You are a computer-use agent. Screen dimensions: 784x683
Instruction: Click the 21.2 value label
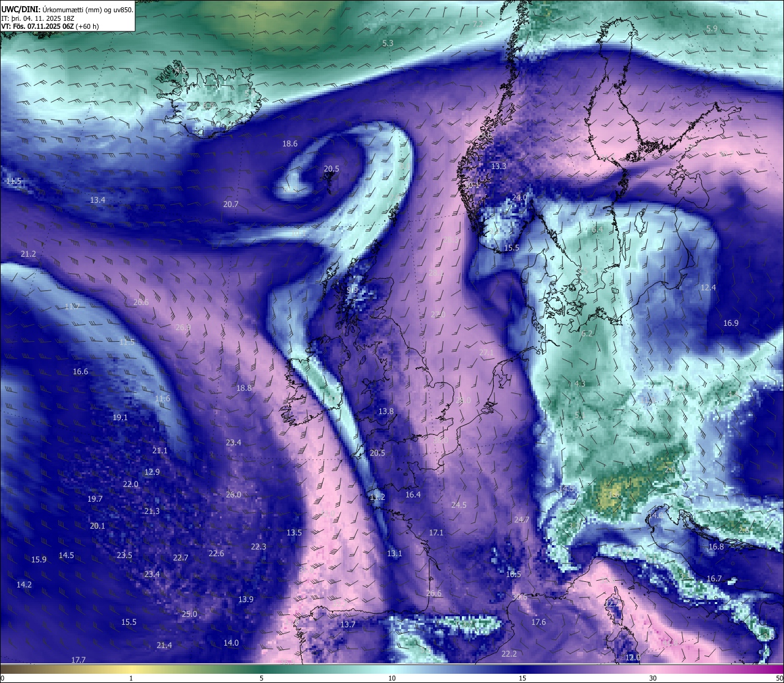tap(28, 254)
